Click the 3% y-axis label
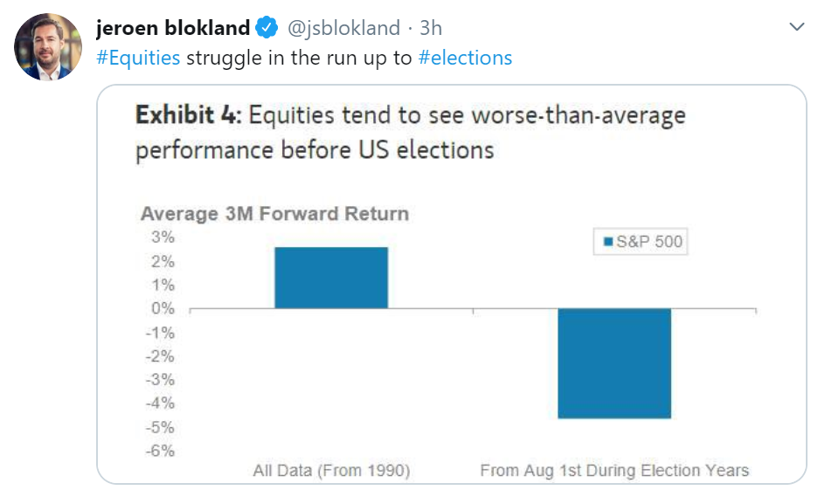Screen dimensions: 825x504 coord(165,238)
